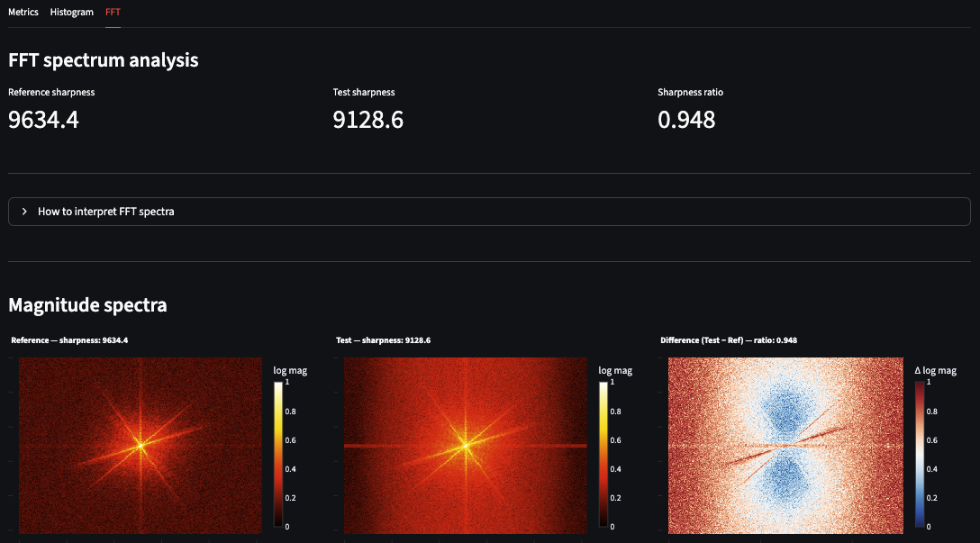The width and height of the screenshot is (980, 543).
Task: View the Difference spectrum plot
Action: 785,445
